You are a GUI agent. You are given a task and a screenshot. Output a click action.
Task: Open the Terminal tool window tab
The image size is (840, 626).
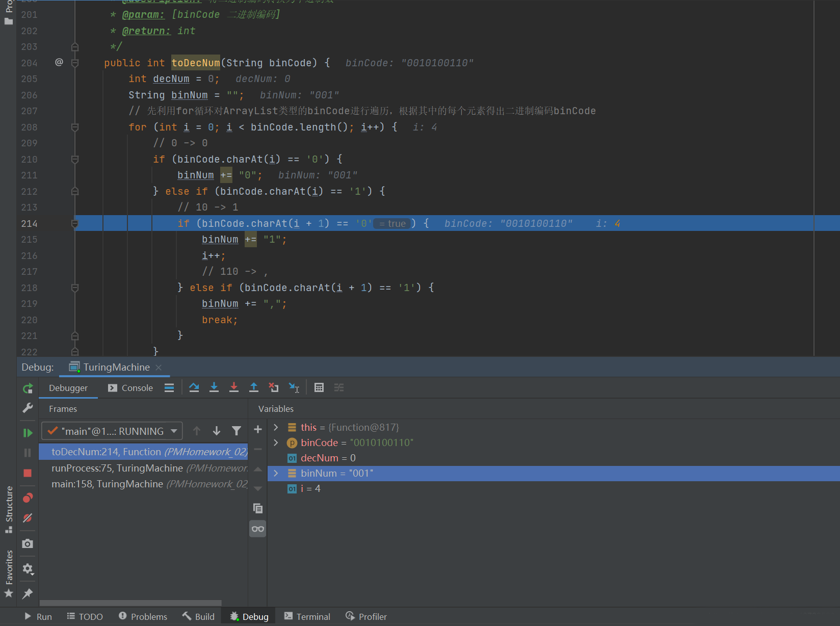pos(307,616)
